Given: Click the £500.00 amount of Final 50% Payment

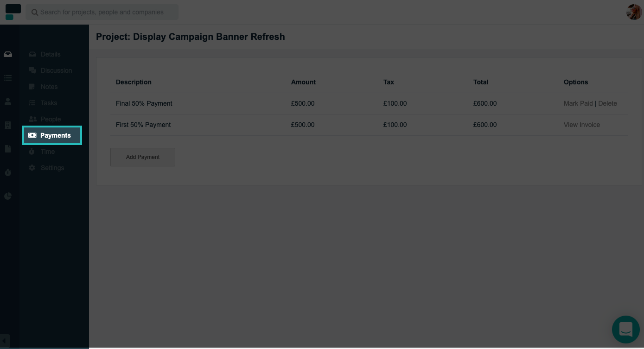Looking at the screenshot, I should pos(303,103).
